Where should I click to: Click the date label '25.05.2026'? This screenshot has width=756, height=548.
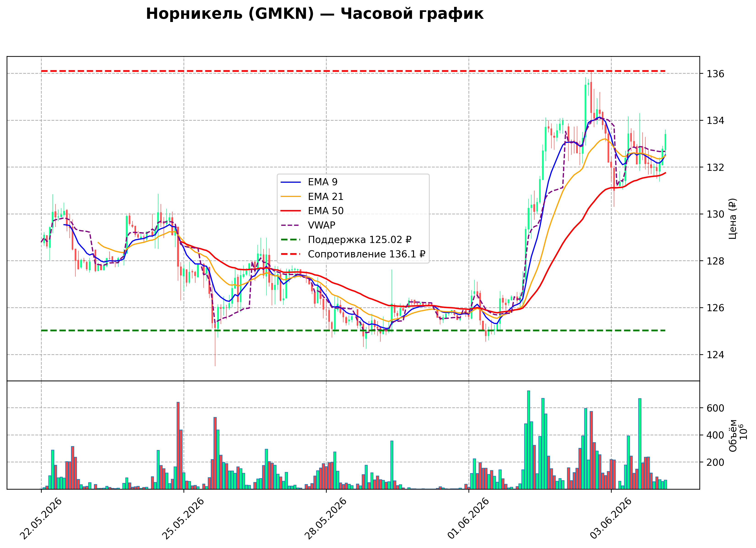coord(183,519)
